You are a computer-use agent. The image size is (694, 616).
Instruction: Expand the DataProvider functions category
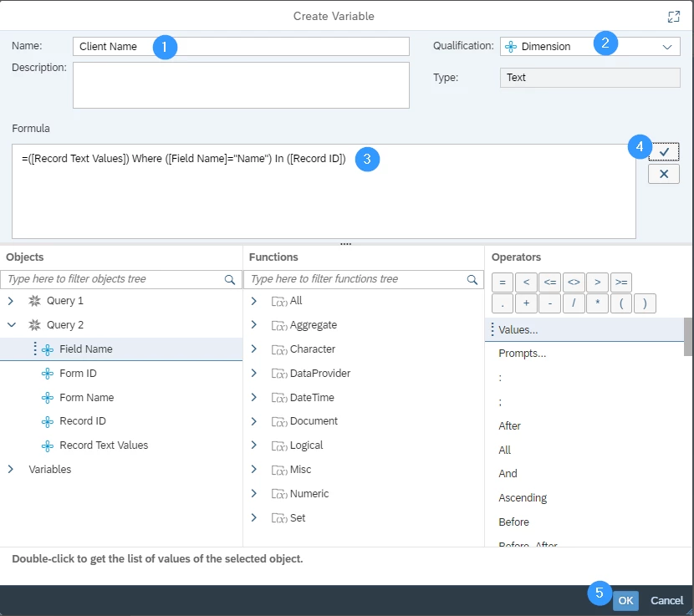[x=253, y=373]
